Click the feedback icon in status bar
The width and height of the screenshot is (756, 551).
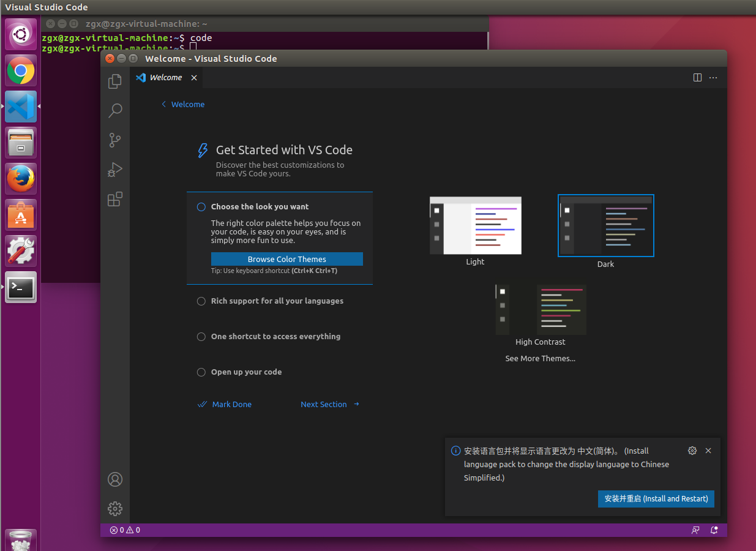tap(695, 530)
